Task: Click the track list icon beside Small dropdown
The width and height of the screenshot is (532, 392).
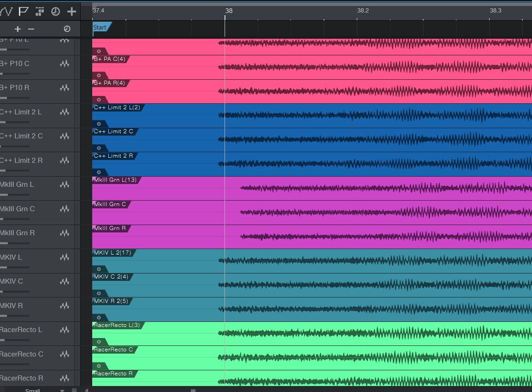Action: (x=74, y=390)
